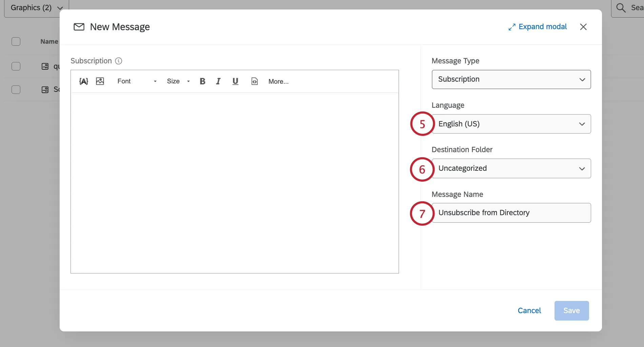Apply bold formatting
Viewport: 644px width, 347px height.
point(202,81)
